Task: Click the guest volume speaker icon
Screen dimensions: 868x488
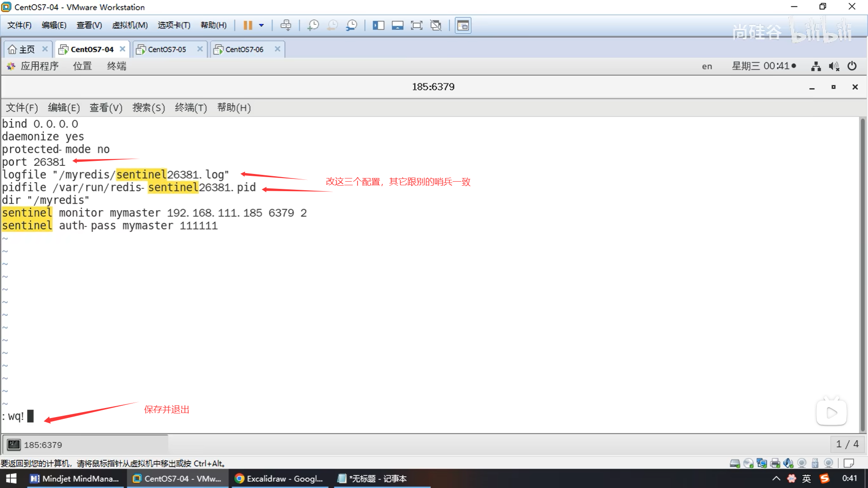Action: (x=834, y=66)
